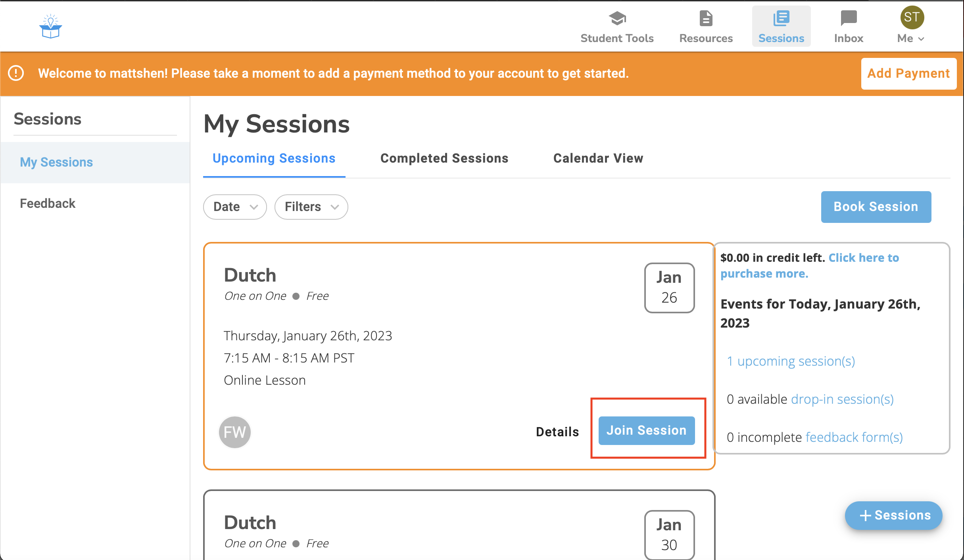Follow the 1 upcoming session(s) link
Screen dimensions: 964x560
tap(791, 361)
